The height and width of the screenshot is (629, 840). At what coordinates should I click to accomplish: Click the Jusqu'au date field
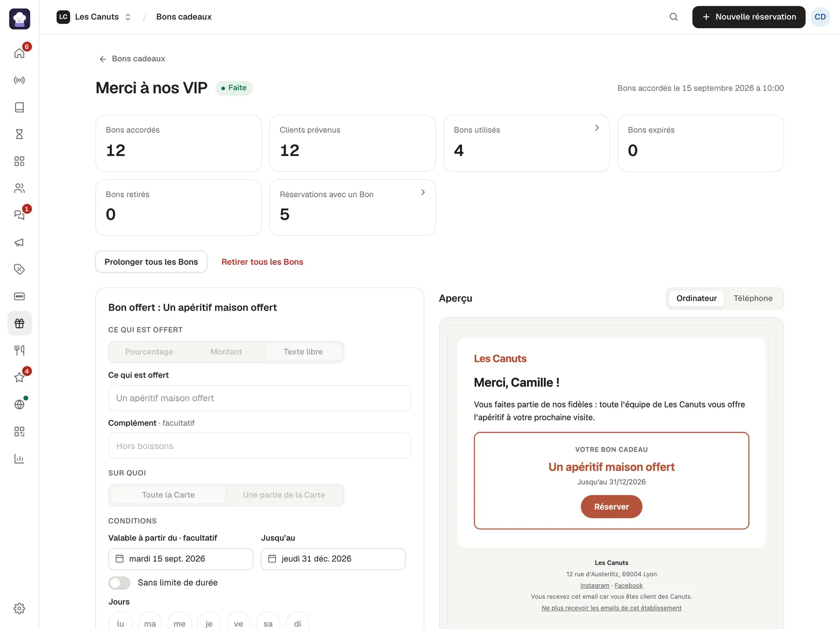333,559
